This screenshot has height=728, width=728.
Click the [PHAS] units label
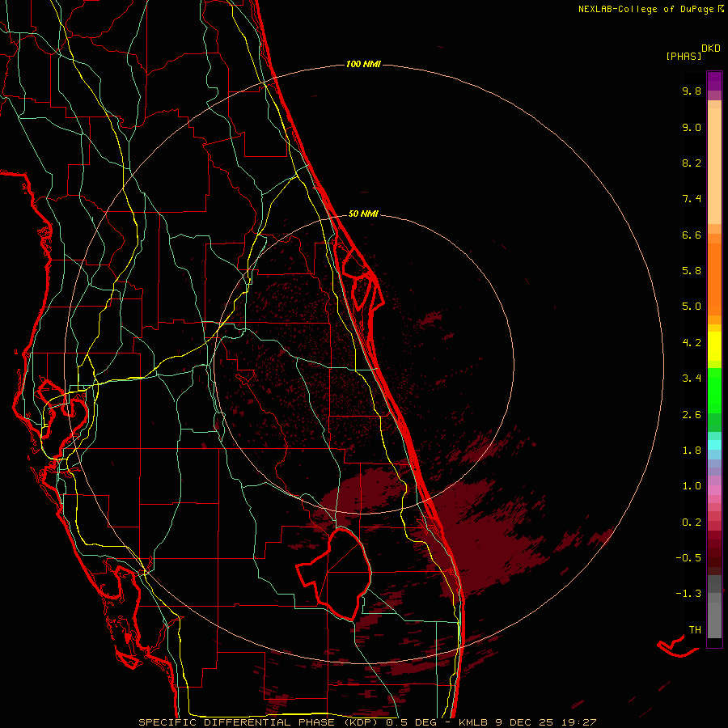coord(684,57)
